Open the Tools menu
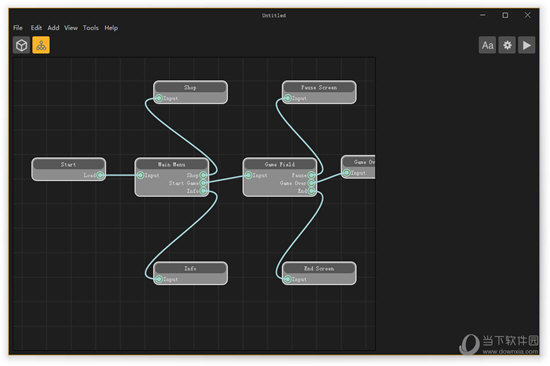 [91, 28]
